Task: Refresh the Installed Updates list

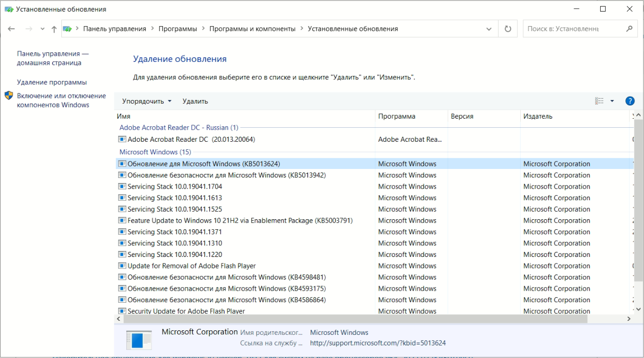Action: pyautogui.click(x=508, y=29)
